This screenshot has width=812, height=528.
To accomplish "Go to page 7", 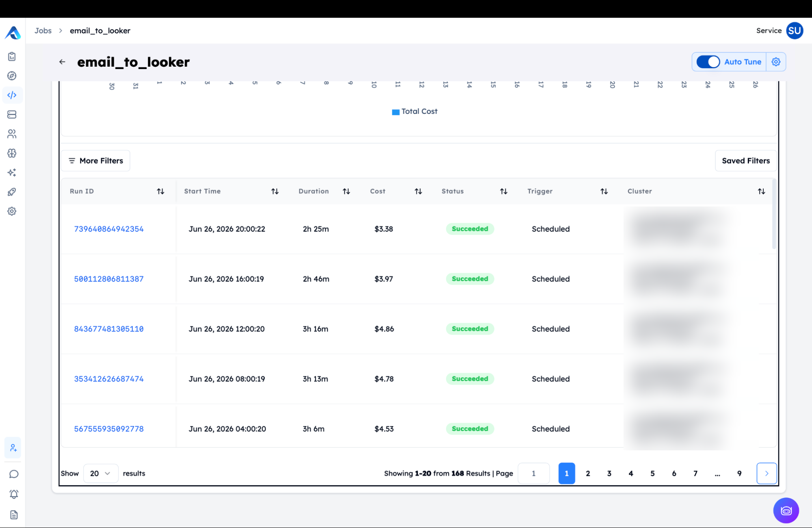I will tap(695, 474).
